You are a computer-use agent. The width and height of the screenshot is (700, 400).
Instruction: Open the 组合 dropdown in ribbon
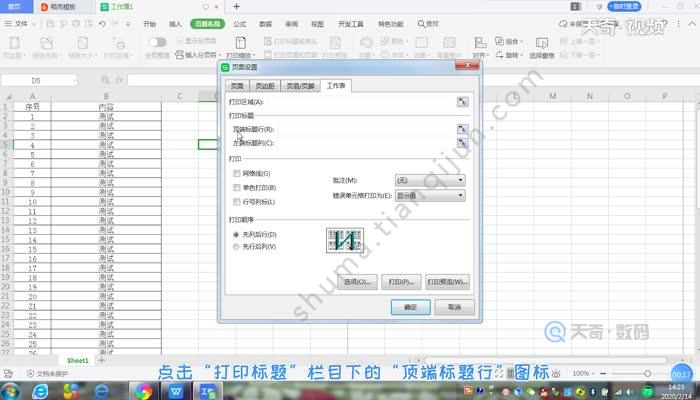(509, 41)
